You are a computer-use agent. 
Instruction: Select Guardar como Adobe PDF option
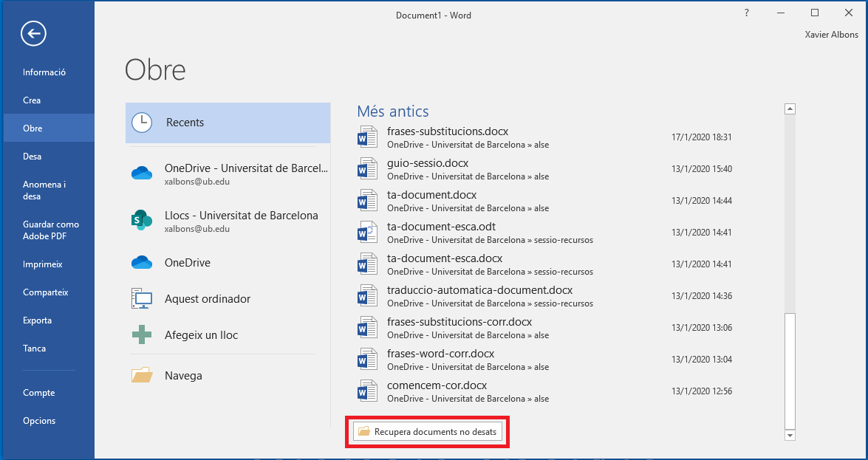51,230
